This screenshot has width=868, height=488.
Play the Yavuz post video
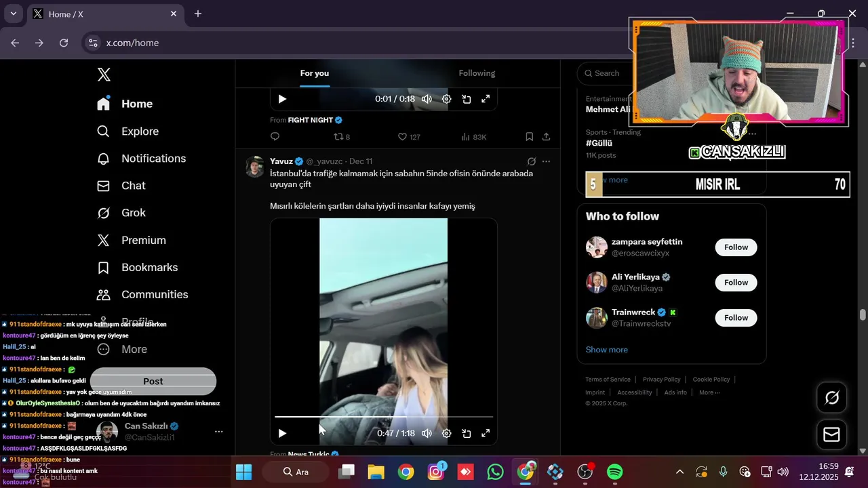point(282,433)
